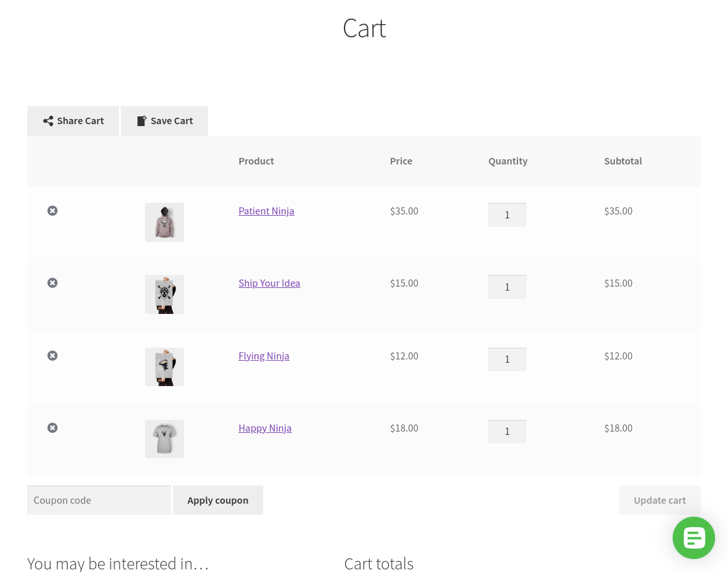Select the Patient Ninja quantity field
The image size is (728, 572).
507,214
